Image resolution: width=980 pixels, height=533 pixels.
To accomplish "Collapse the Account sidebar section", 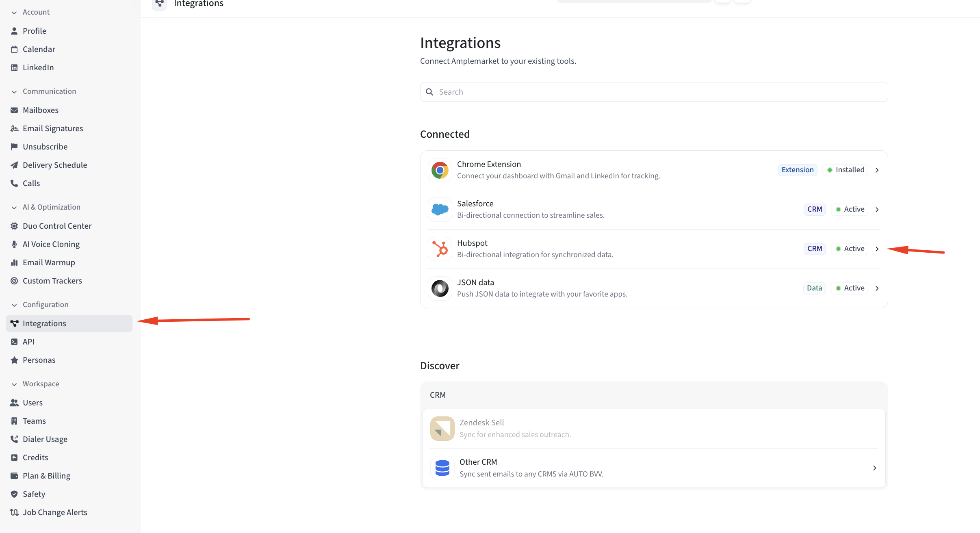I will point(14,13).
